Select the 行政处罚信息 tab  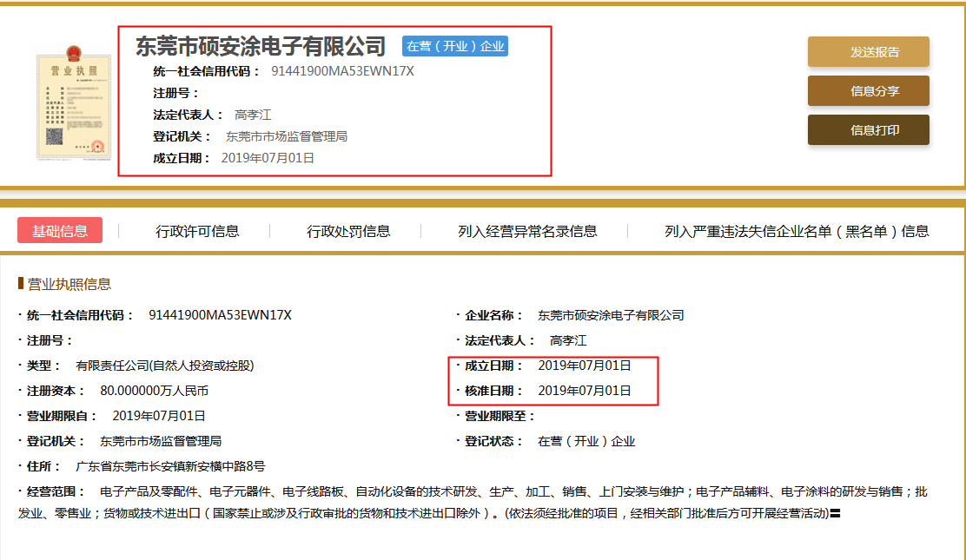click(x=351, y=230)
